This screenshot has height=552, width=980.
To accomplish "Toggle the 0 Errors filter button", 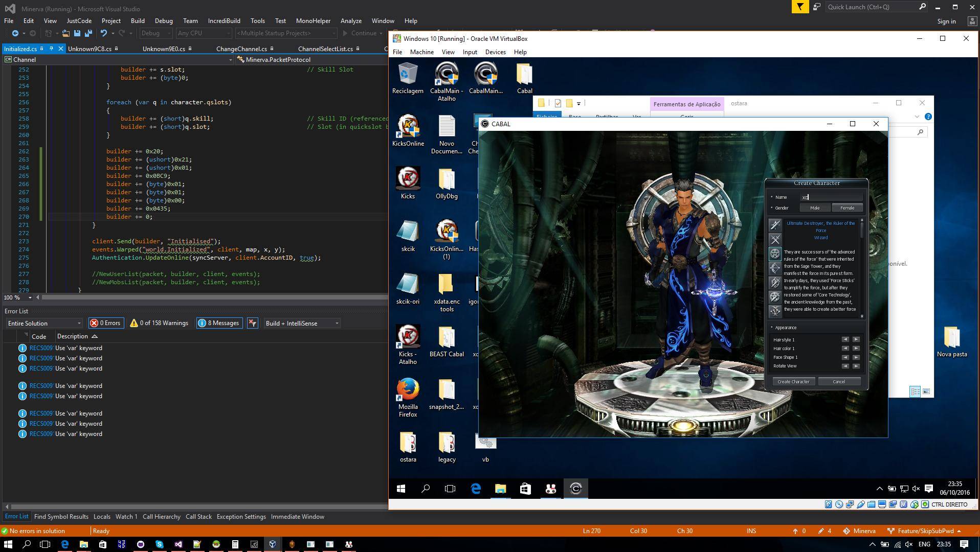I will (x=106, y=323).
